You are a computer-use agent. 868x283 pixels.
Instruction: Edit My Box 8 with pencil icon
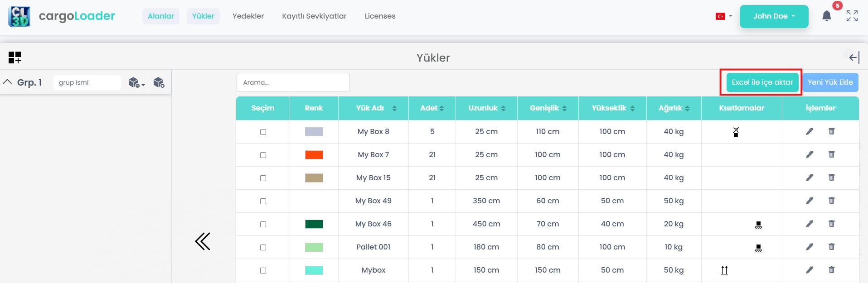[810, 131]
